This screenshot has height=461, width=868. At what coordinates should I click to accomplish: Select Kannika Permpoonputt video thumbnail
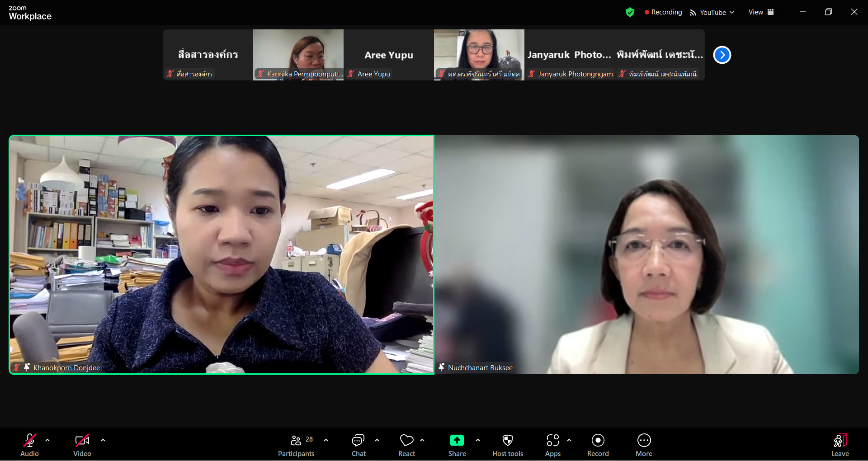tap(298, 55)
